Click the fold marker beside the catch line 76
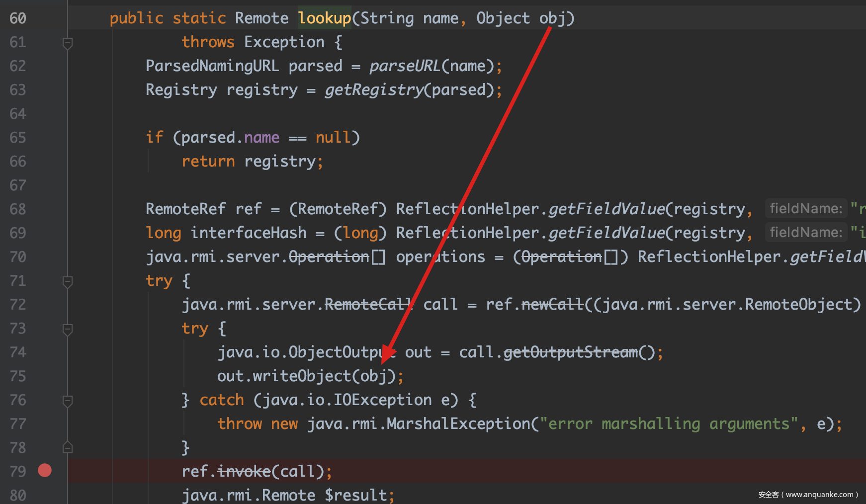The width and height of the screenshot is (866, 504). tap(68, 401)
